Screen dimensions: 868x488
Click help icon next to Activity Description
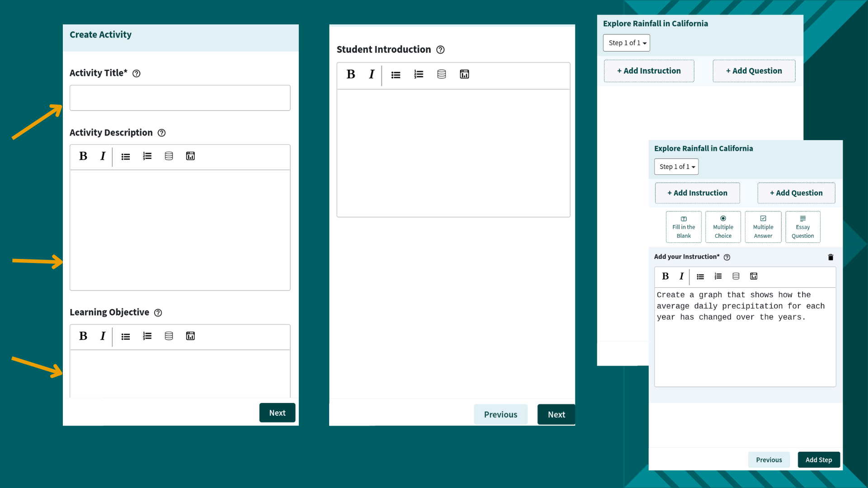(161, 133)
